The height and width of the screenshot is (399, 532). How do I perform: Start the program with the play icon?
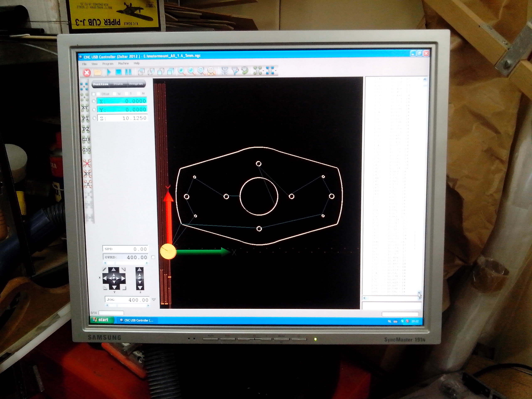[108, 72]
